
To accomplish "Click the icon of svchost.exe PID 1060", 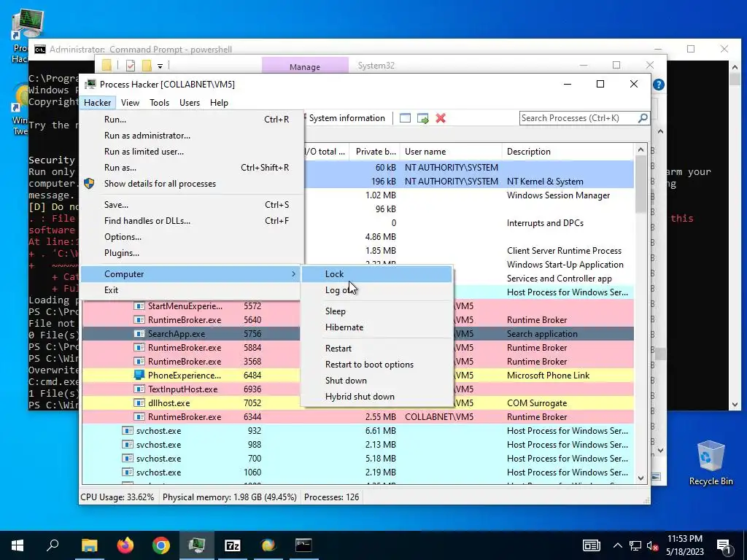I will [x=127, y=472].
